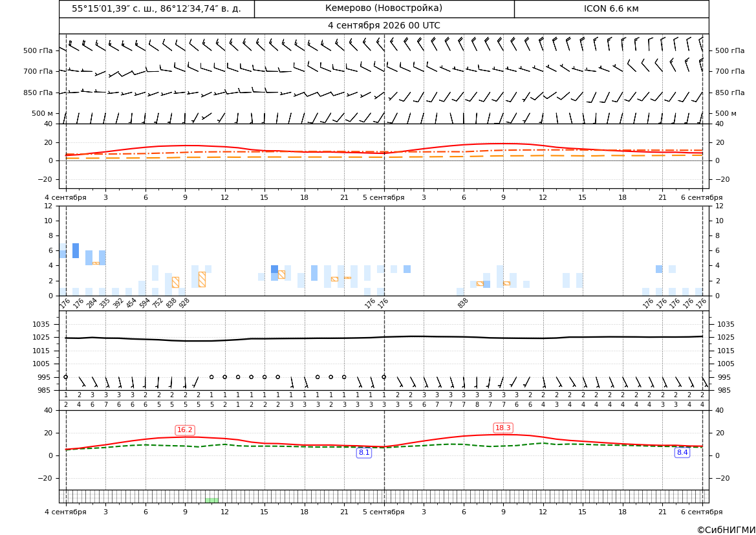The width and height of the screenshot is (756, 535).
Task: Select the coordinates header cell 55°15′01,39″
Action: point(157,8)
